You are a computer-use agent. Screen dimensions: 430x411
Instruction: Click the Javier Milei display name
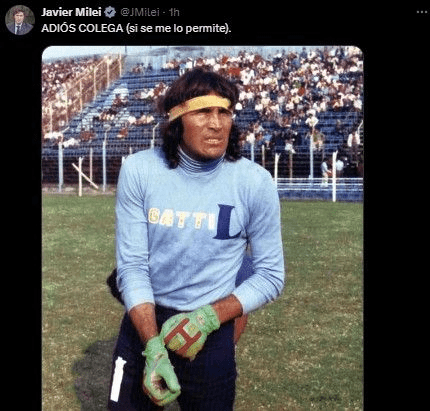[x=71, y=12]
